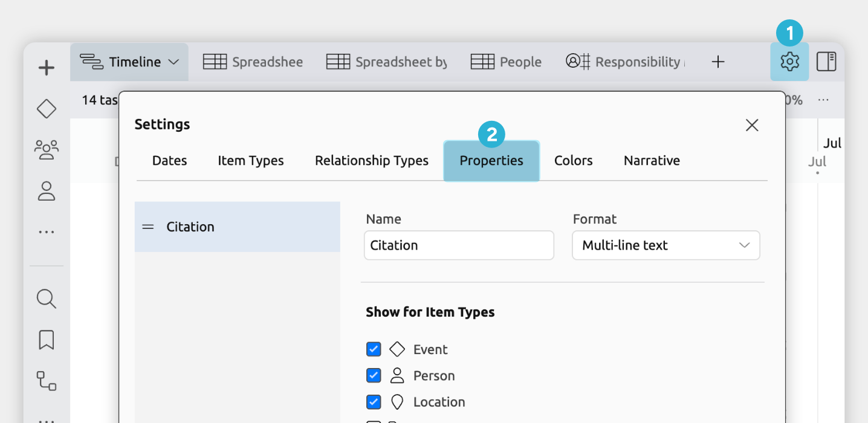Click the plus icon in left sidebar
The width and height of the screenshot is (868, 423).
coord(47,68)
